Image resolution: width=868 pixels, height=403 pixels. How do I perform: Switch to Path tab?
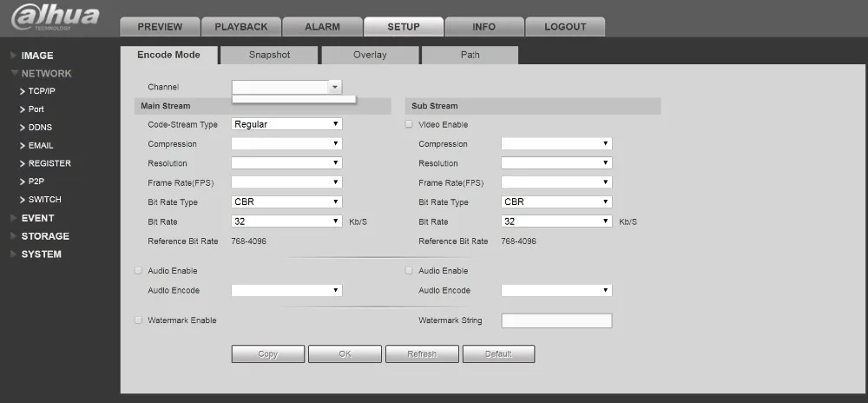[470, 55]
